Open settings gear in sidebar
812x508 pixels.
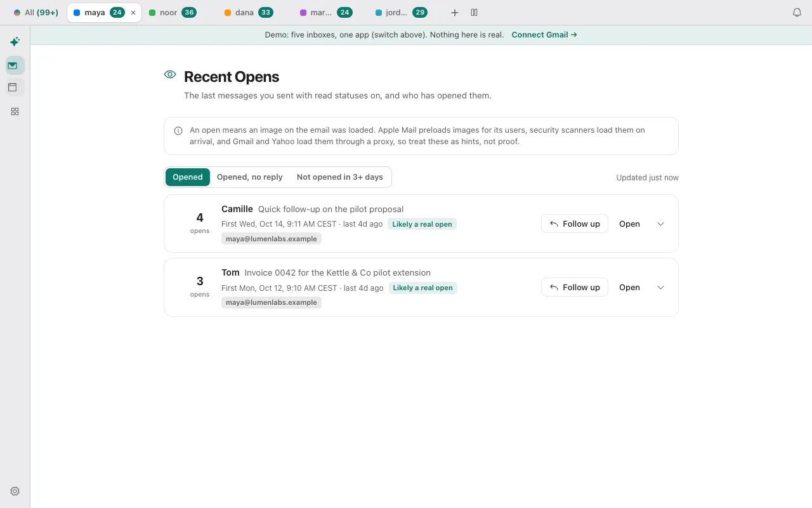(x=15, y=491)
